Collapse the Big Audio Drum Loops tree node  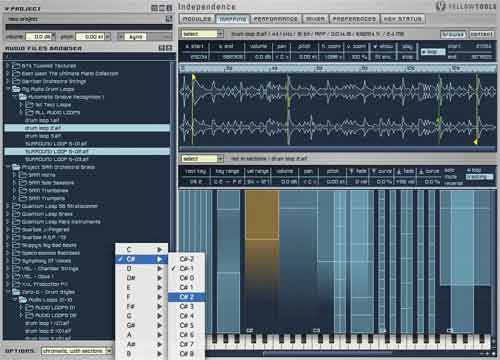pyautogui.click(x=7, y=89)
